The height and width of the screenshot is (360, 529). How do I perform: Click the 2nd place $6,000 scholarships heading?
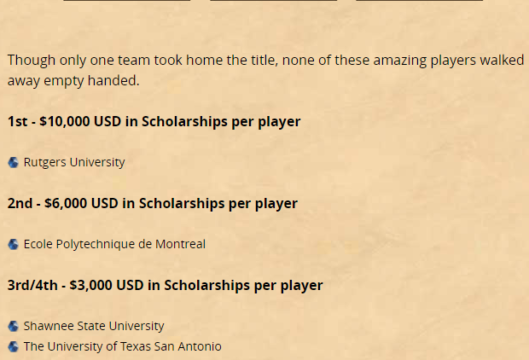(152, 203)
